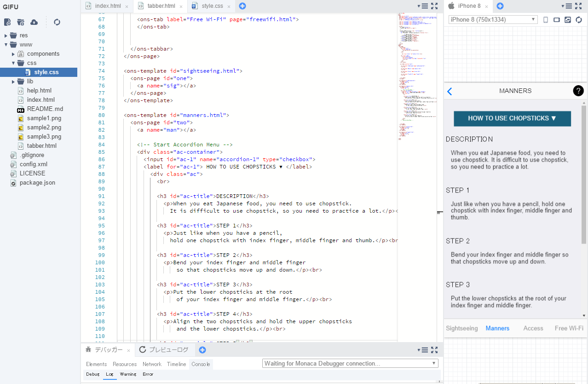The height and width of the screenshot is (384, 588).
Task: Click the upload files cloud icon
Action: tap(34, 22)
